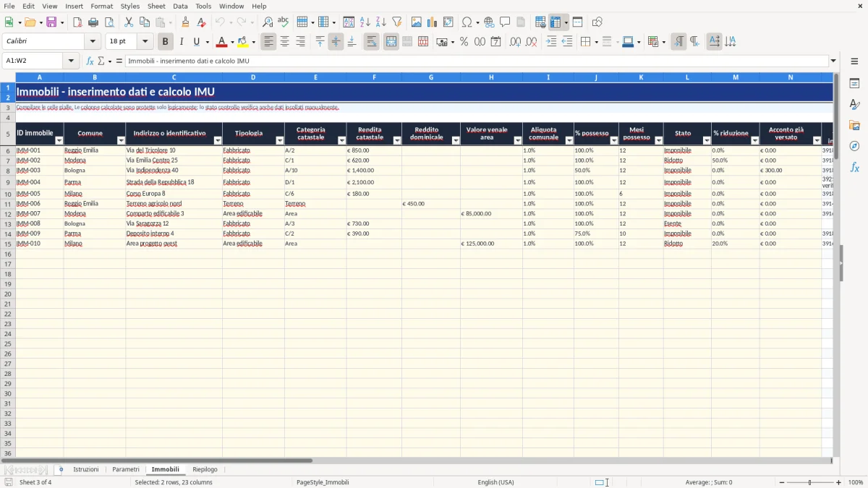Open the Format menu

pos(101,6)
